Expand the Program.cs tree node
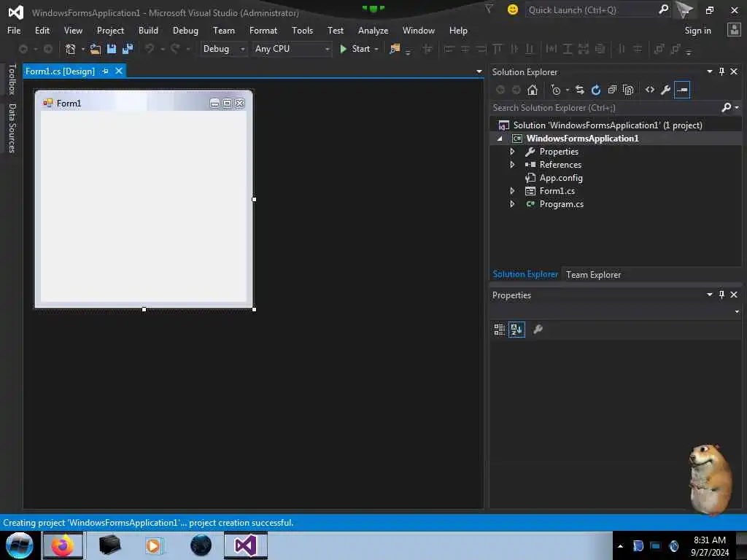This screenshot has height=560, width=747. click(x=512, y=204)
